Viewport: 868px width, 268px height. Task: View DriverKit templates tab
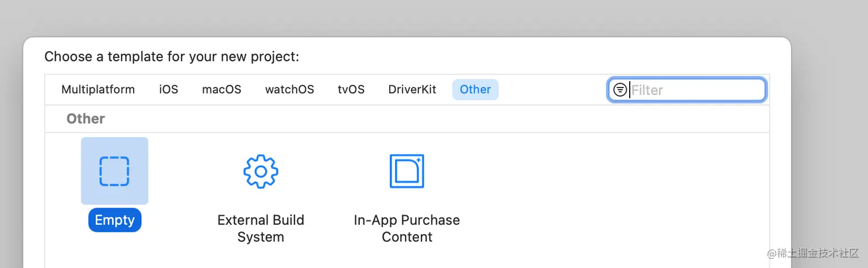click(412, 90)
